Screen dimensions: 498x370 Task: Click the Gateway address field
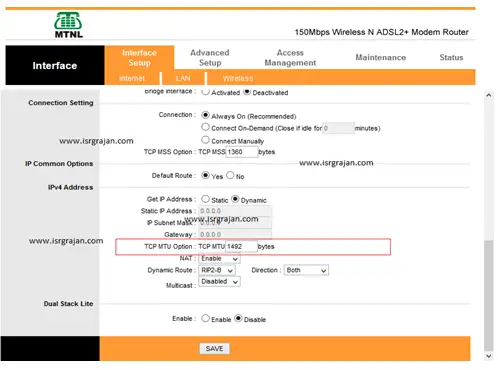235,235
